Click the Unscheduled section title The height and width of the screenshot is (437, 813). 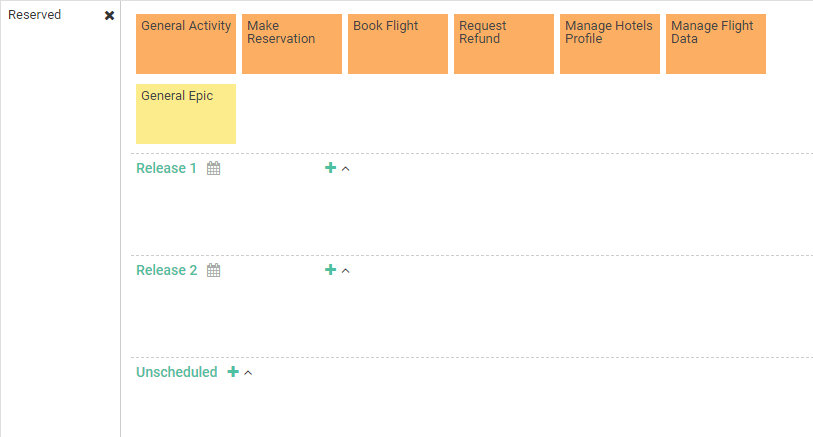pos(177,372)
